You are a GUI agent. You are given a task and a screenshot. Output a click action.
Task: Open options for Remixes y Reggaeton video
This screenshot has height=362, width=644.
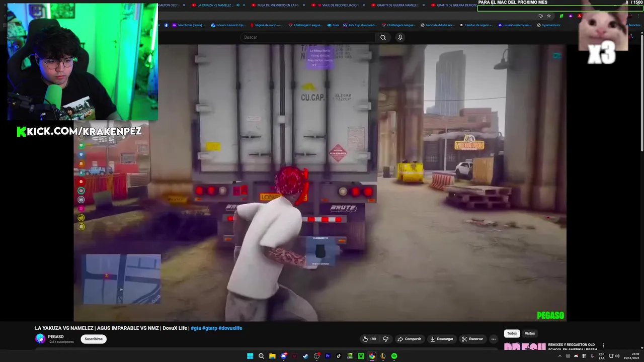(603, 345)
